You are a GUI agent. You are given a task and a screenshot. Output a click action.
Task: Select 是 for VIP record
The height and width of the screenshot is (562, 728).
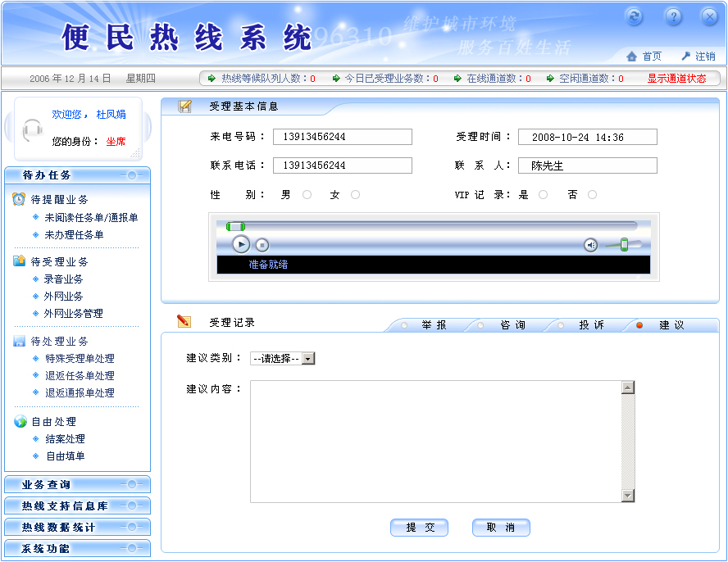543,195
